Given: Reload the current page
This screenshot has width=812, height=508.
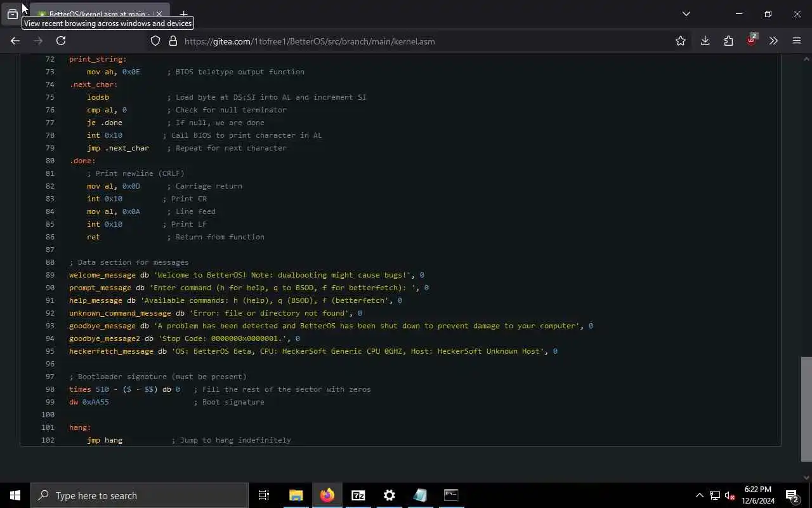Looking at the screenshot, I should pos(61,41).
